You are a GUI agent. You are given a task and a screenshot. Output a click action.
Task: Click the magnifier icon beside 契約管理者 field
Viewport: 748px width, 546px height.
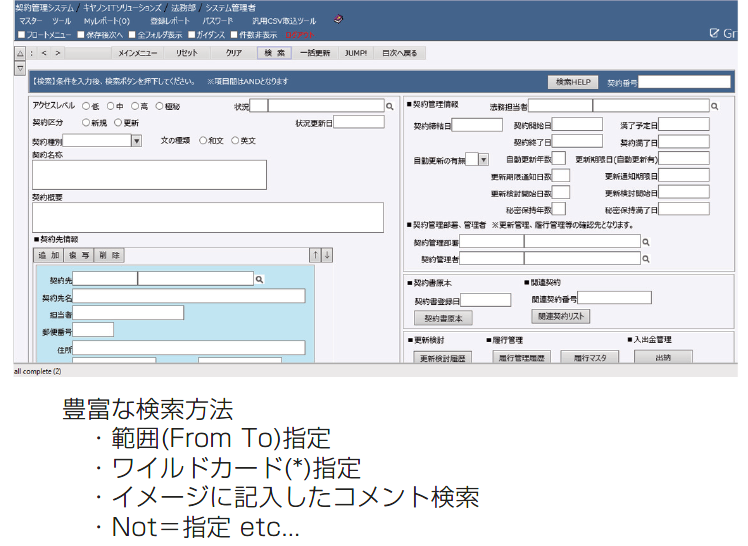[x=646, y=259]
